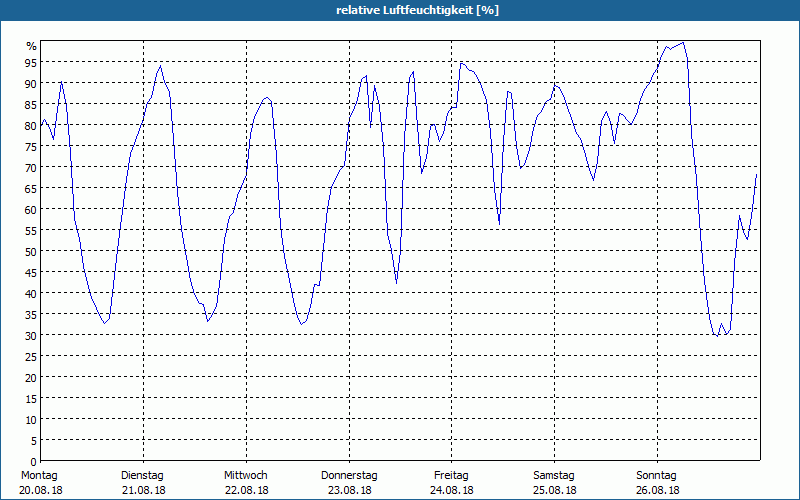Click the y-axis value '55'
The height and width of the screenshot is (500, 800).
pyautogui.click(x=31, y=231)
